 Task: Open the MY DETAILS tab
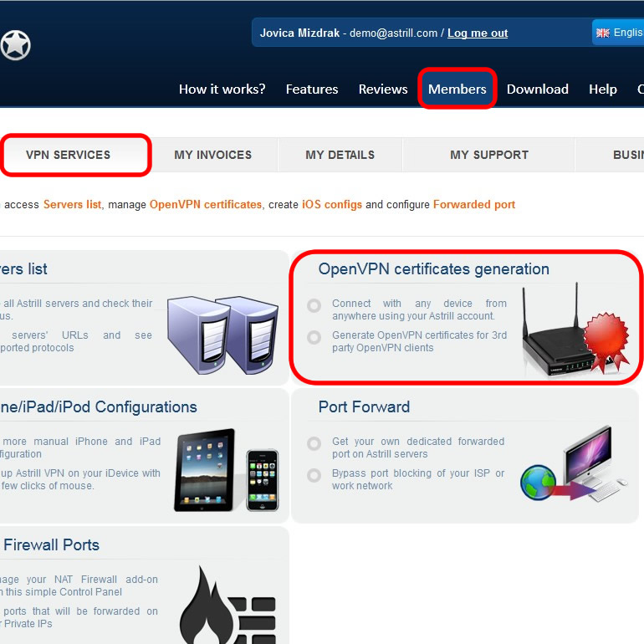tap(340, 155)
